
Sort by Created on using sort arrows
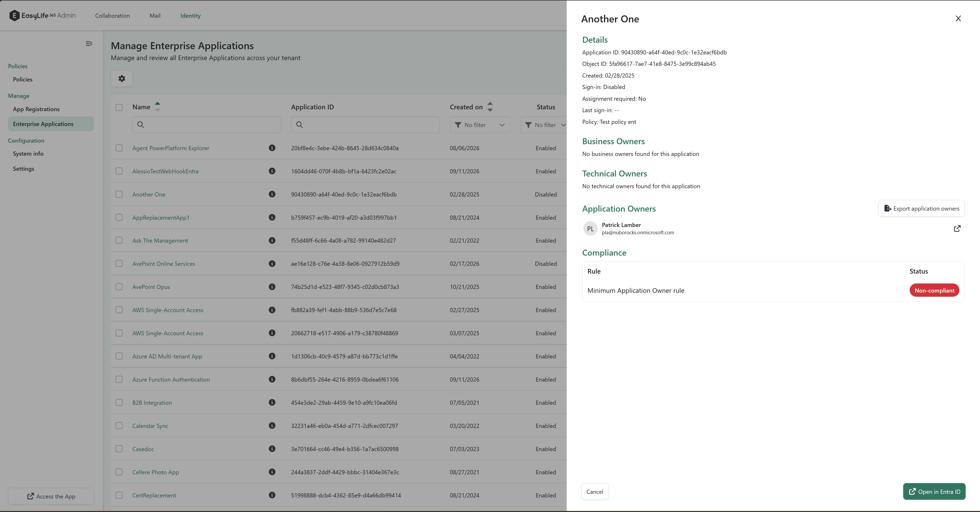tap(490, 107)
